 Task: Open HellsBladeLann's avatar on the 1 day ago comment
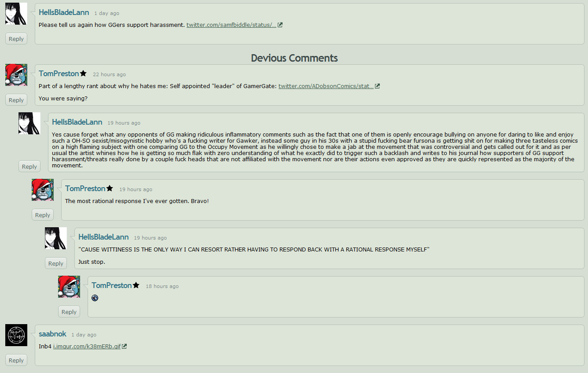pos(16,14)
